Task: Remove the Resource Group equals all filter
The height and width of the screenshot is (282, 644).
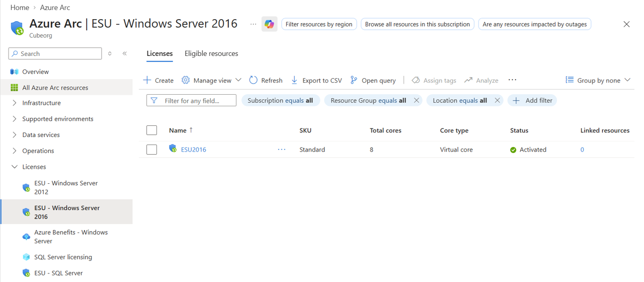Action: click(x=416, y=100)
